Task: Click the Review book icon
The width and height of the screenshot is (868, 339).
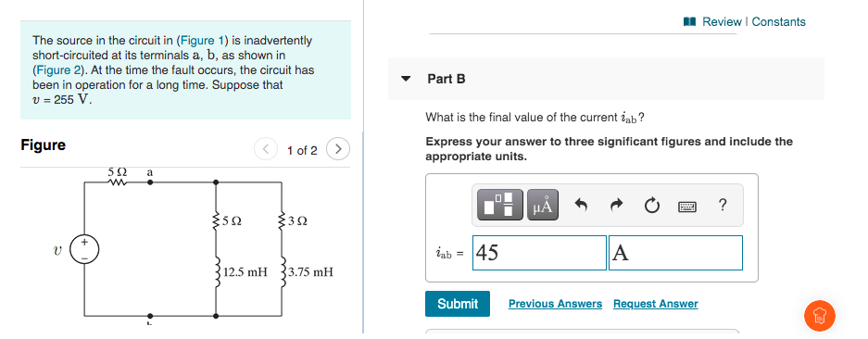Action: [x=690, y=21]
